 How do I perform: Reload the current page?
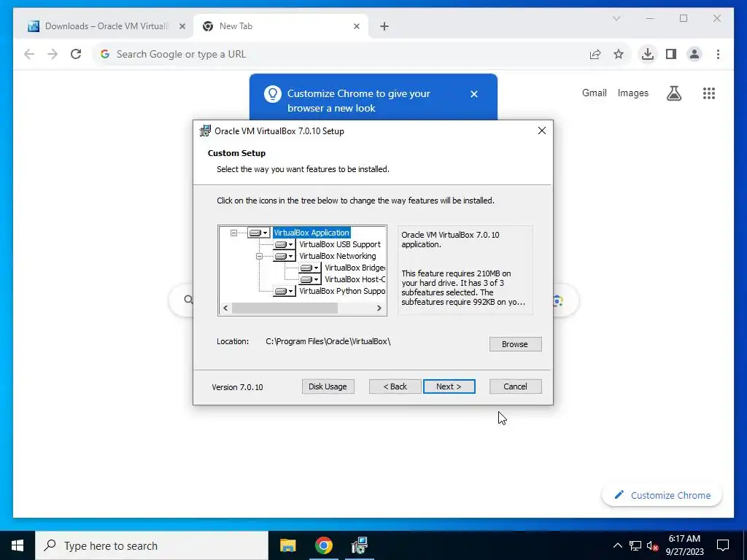pyautogui.click(x=76, y=54)
